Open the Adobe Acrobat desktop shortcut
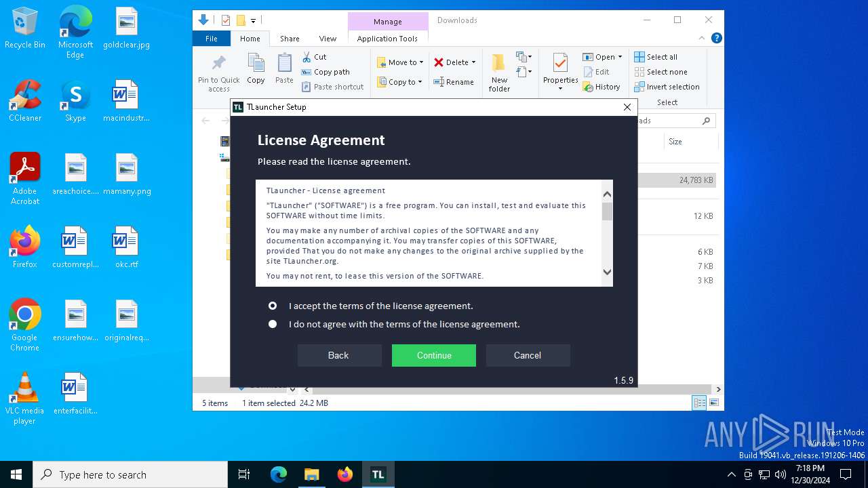 click(x=25, y=178)
